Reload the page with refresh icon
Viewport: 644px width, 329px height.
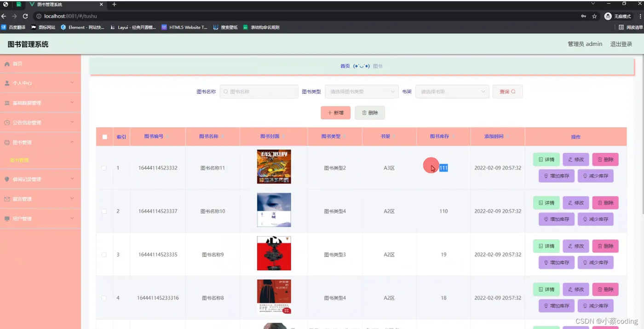coord(25,16)
